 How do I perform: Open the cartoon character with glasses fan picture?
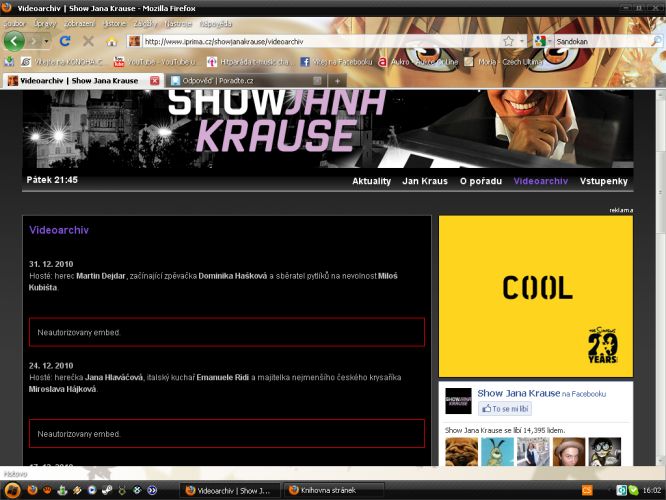(x=605, y=452)
